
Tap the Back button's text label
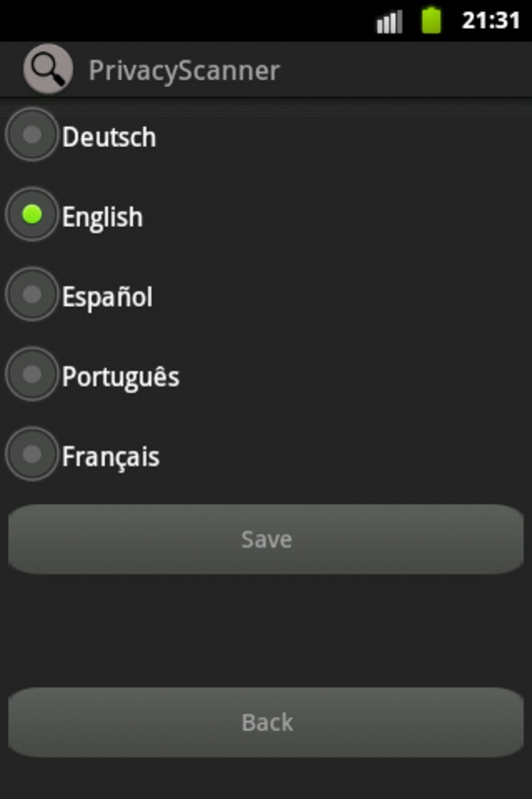click(x=267, y=722)
